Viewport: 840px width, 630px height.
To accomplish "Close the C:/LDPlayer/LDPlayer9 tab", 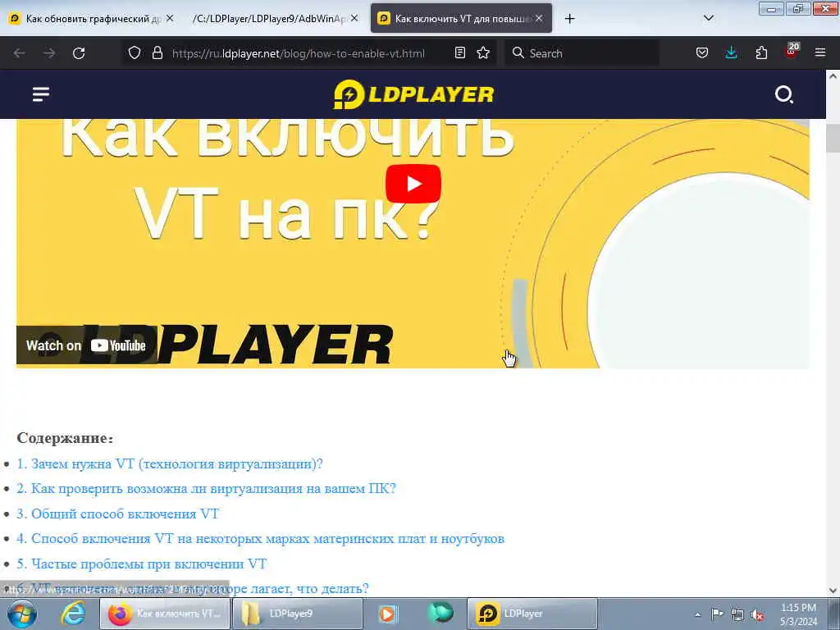I will tap(354, 19).
